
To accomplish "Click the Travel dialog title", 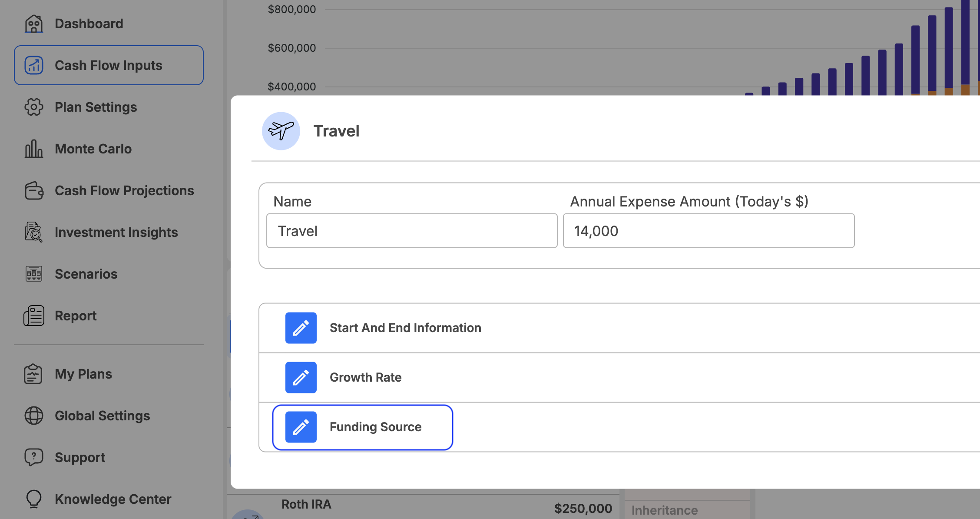I will [337, 131].
